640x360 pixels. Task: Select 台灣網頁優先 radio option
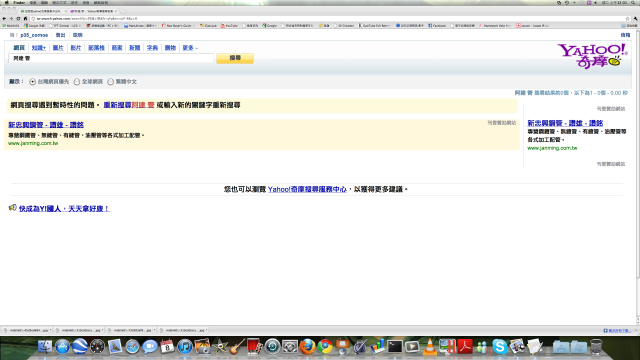click(x=32, y=82)
